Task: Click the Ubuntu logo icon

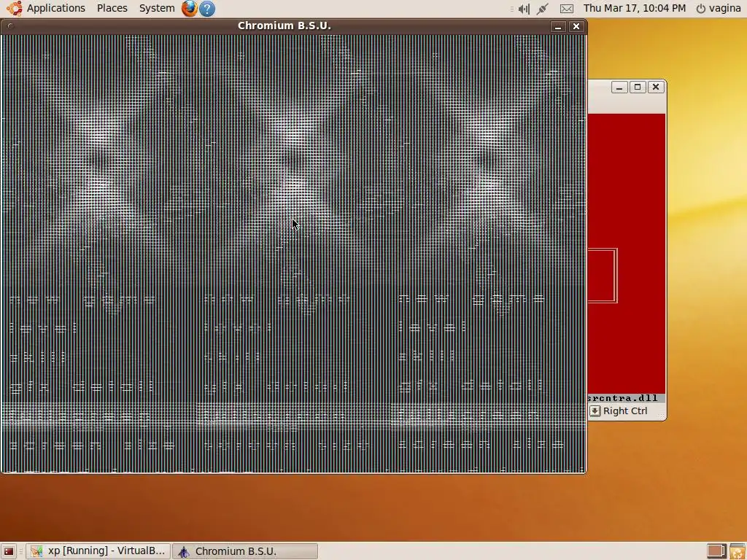Action: [x=14, y=8]
